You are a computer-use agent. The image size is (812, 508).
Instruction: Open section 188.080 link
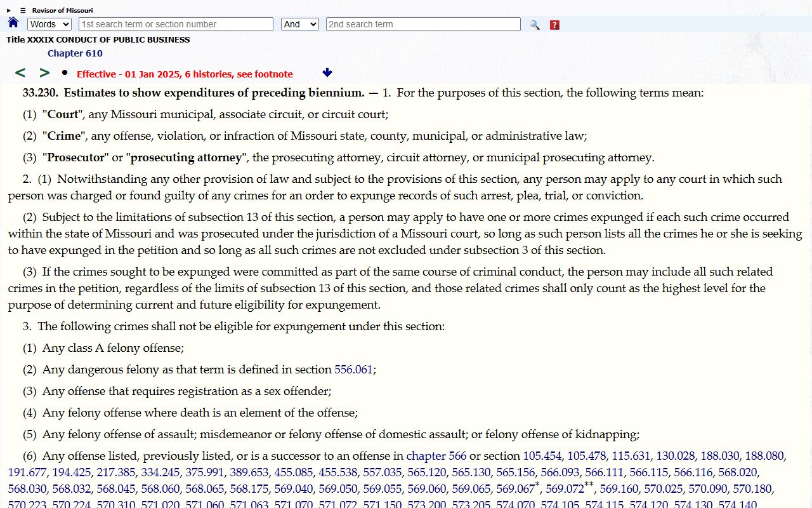[764, 456]
